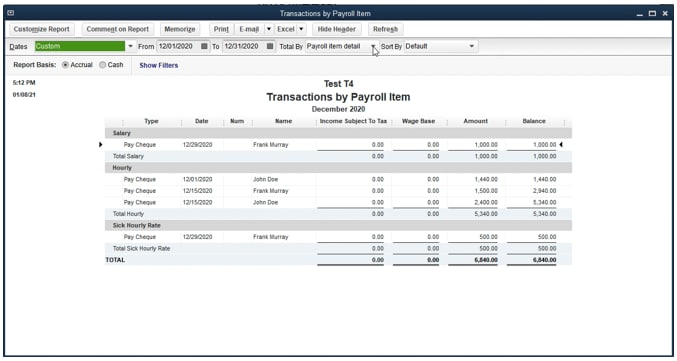Click the Name column header
The width and height of the screenshot is (677, 361).
pyautogui.click(x=284, y=121)
